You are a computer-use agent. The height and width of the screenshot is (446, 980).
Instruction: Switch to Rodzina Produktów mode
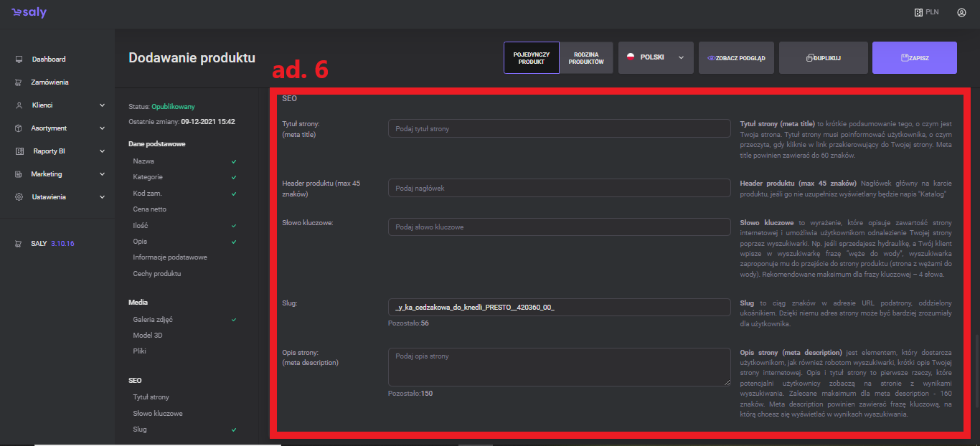coord(586,57)
